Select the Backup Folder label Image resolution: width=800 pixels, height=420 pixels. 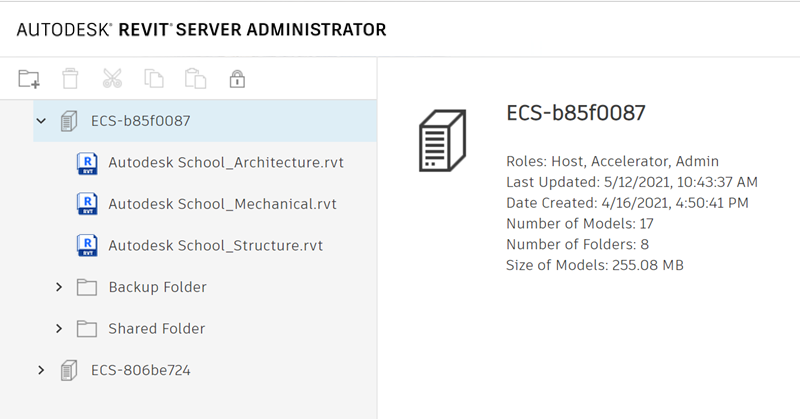click(x=157, y=287)
